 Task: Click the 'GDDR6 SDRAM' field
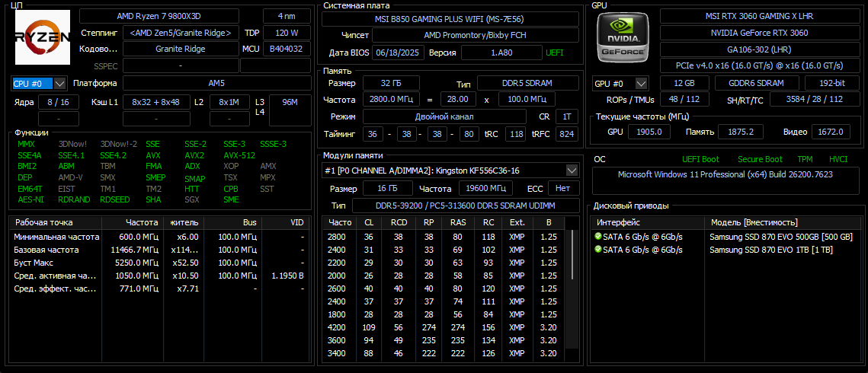coord(757,84)
